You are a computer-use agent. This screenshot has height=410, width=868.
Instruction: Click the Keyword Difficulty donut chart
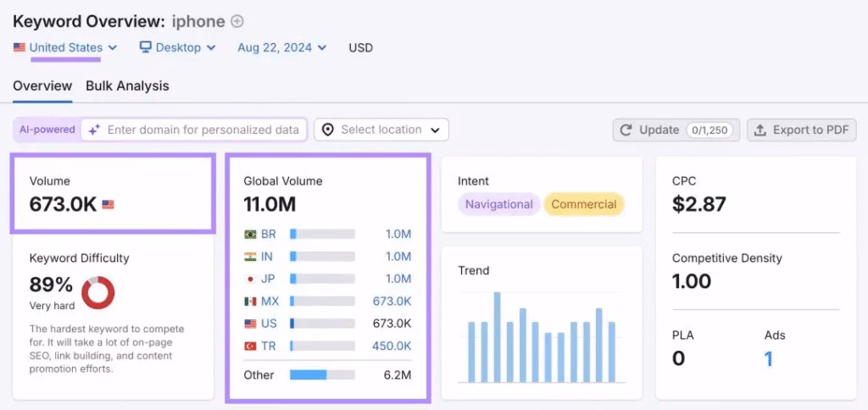[x=98, y=292]
